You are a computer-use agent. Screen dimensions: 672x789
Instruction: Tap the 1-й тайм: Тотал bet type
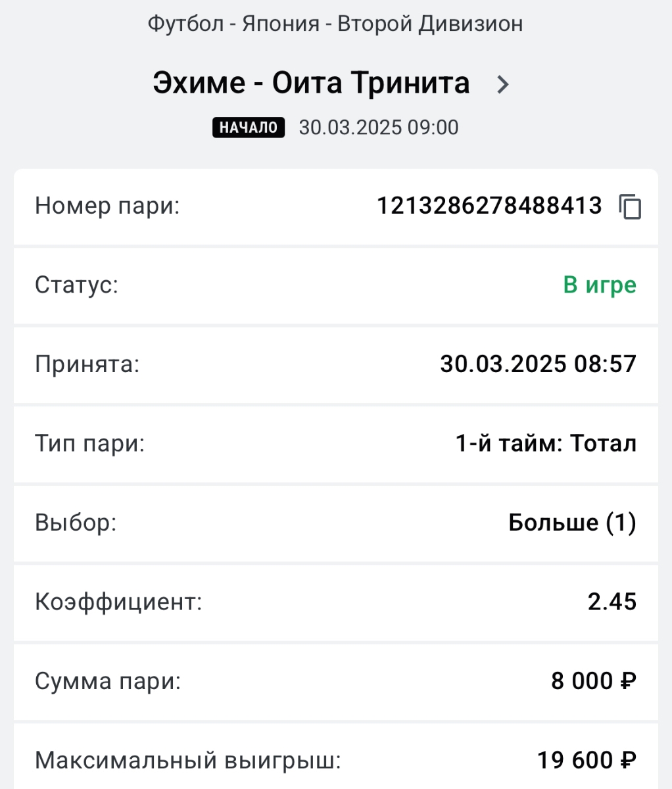tap(546, 443)
